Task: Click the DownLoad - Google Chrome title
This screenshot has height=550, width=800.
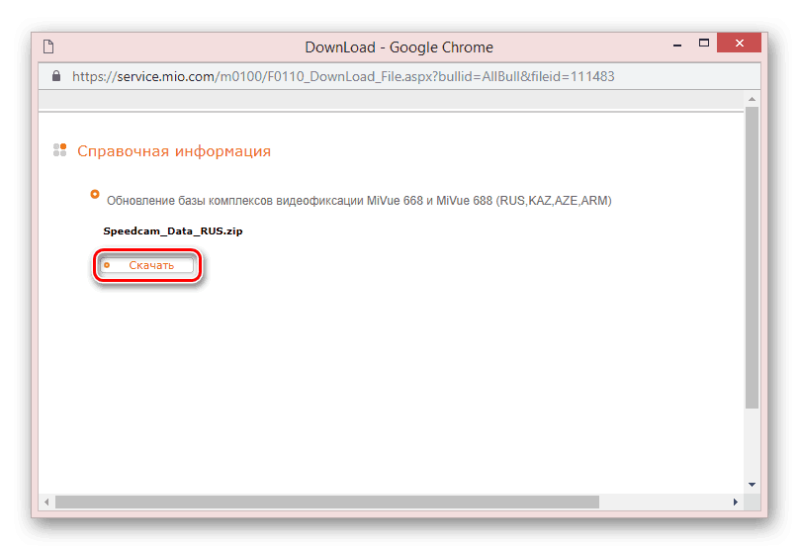Action: pos(399,47)
